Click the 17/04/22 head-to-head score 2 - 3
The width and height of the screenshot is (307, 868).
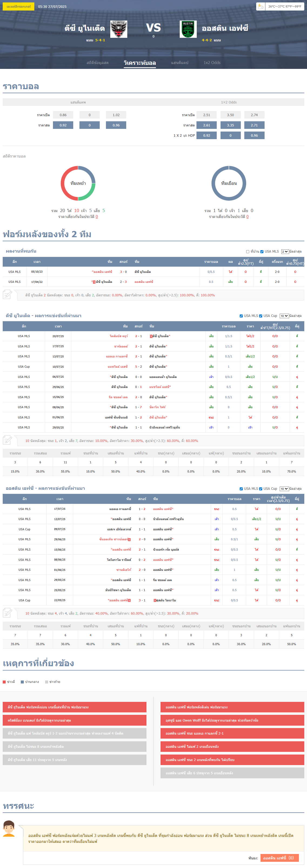123,282
